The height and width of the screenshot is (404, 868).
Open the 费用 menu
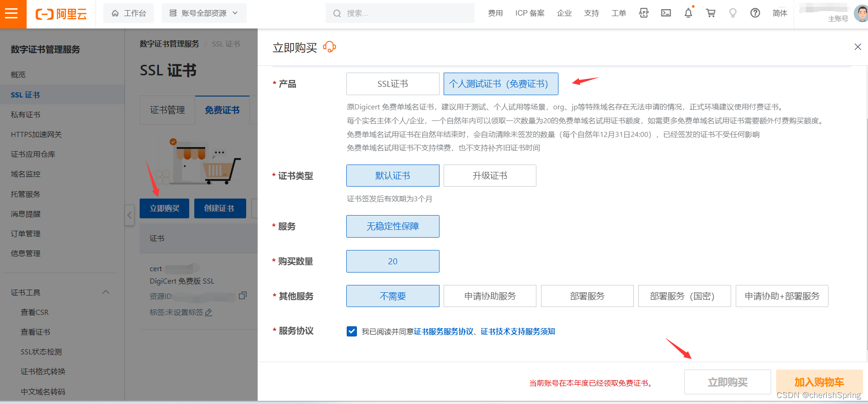pyautogui.click(x=495, y=13)
